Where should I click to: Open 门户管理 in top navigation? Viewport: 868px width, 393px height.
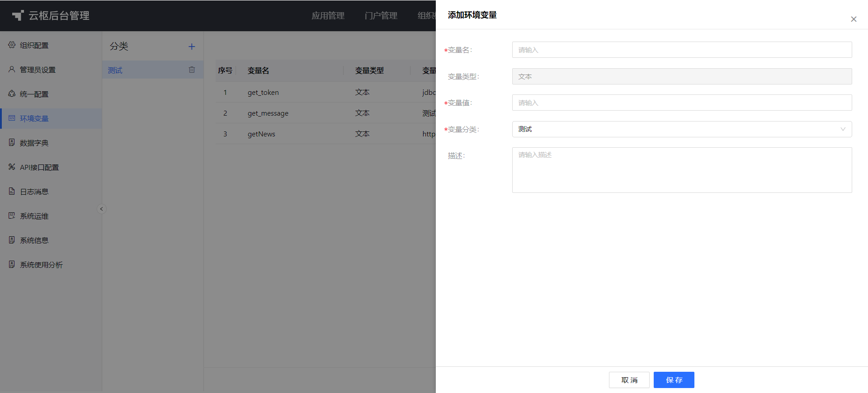click(381, 15)
